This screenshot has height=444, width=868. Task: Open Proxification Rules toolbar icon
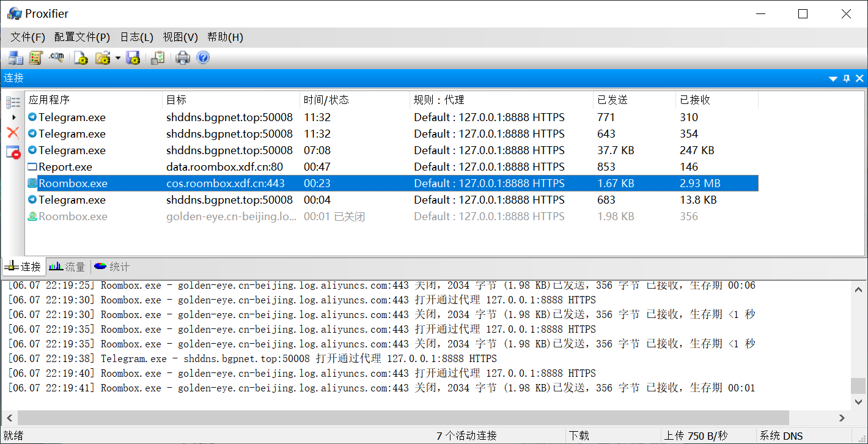[x=36, y=58]
